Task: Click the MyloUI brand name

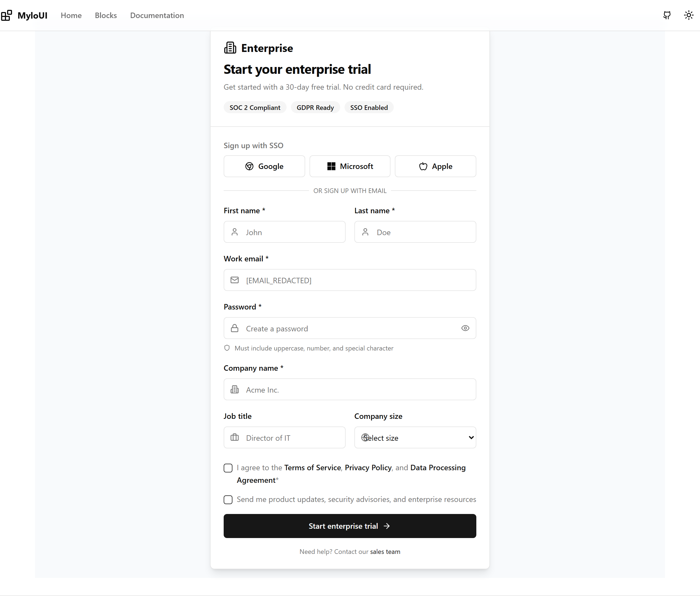Action: click(33, 15)
